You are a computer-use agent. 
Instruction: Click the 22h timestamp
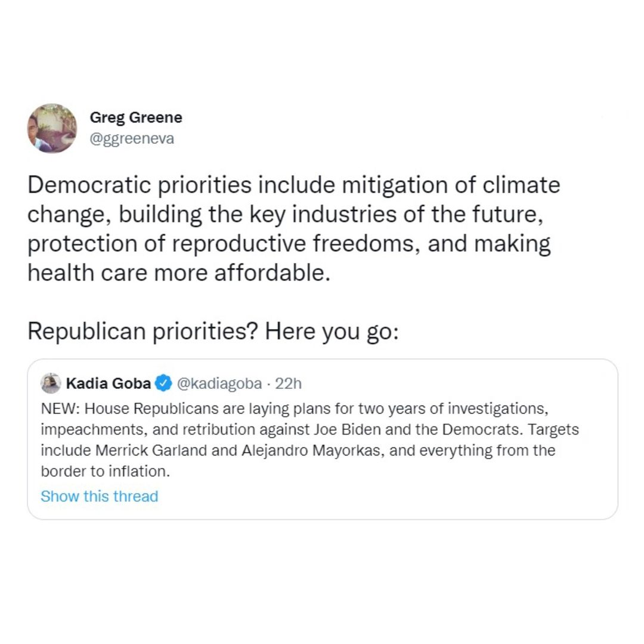(289, 383)
